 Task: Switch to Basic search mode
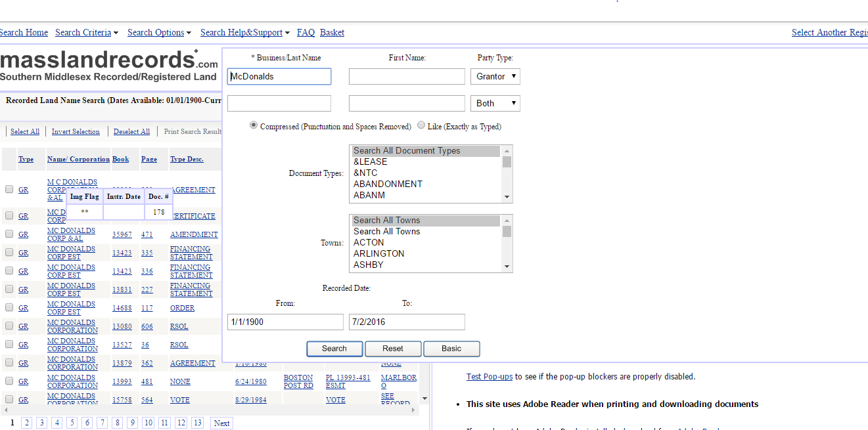point(451,349)
